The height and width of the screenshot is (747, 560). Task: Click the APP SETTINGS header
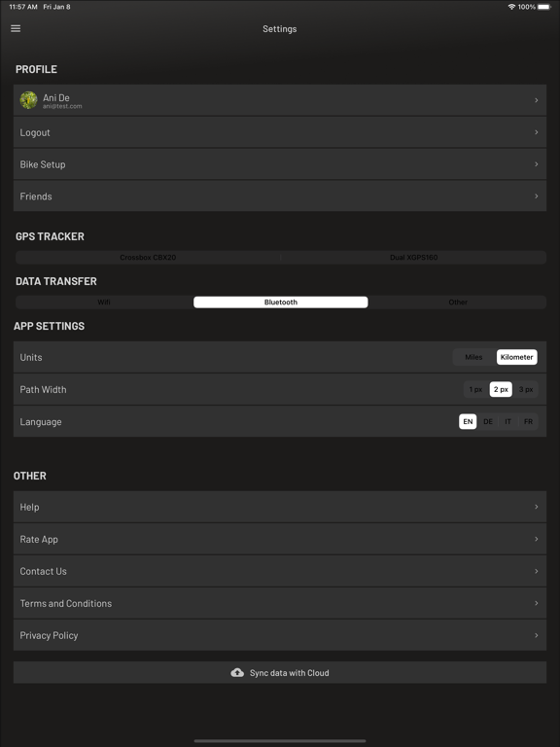(49, 326)
